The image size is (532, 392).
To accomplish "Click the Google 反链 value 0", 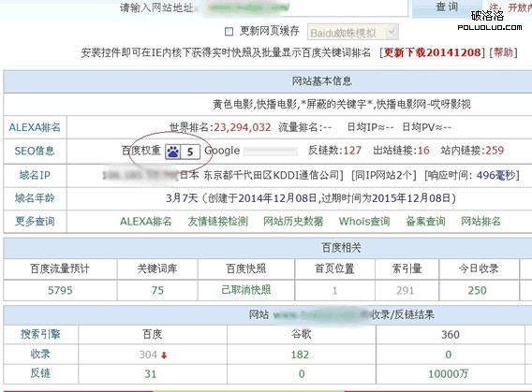I will coord(302,373).
